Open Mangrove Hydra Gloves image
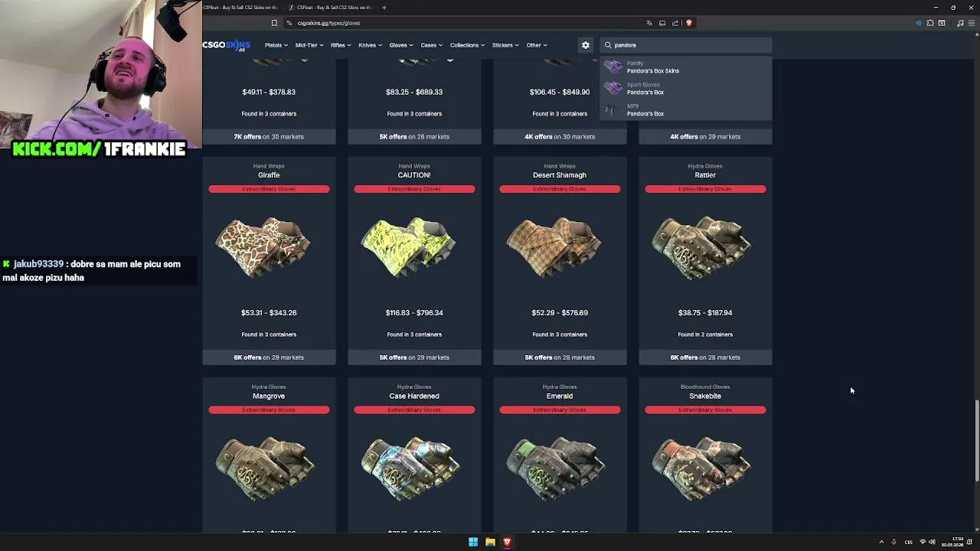The width and height of the screenshot is (980, 551). click(265, 468)
